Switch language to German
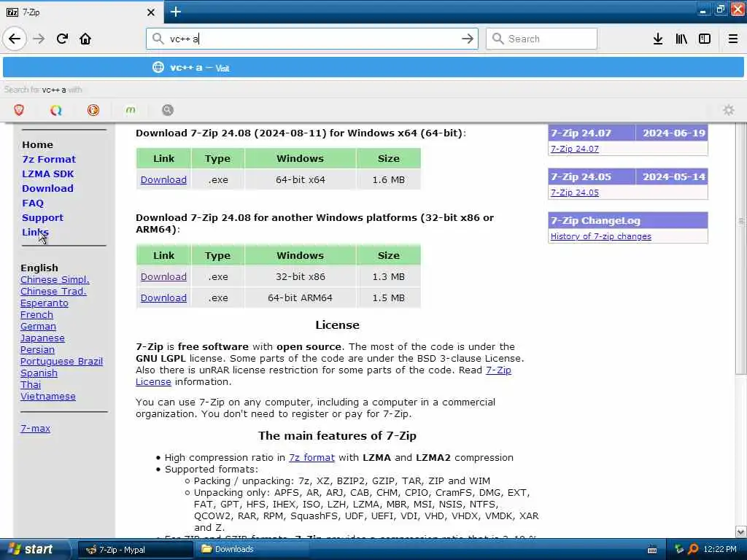747x560 pixels. (x=38, y=326)
